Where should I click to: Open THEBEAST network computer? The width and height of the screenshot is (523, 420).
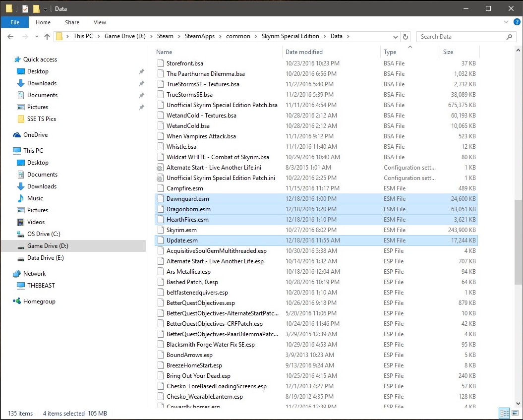tap(41, 286)
